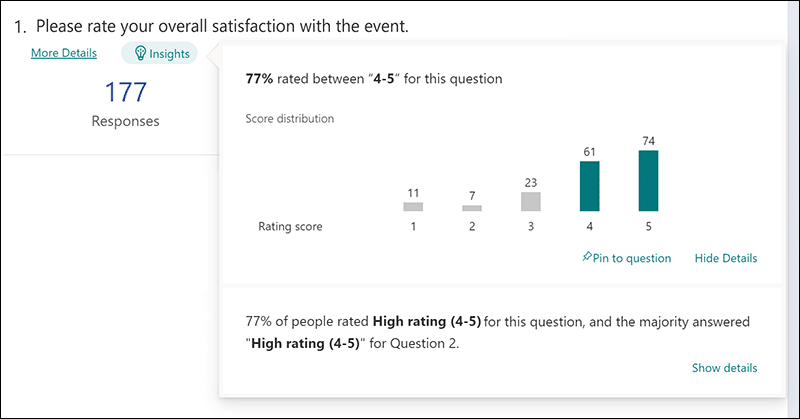Click the value label 23 above the bar
Screen dimensions: 800x419
pyautogui.click(x=531, y=183)
